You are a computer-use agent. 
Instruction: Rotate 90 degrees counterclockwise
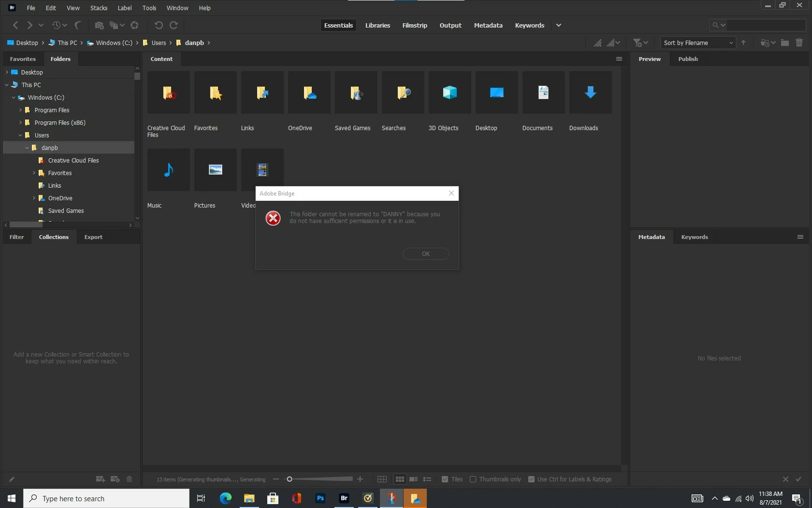pyautogui.click(x=159, y=25)
